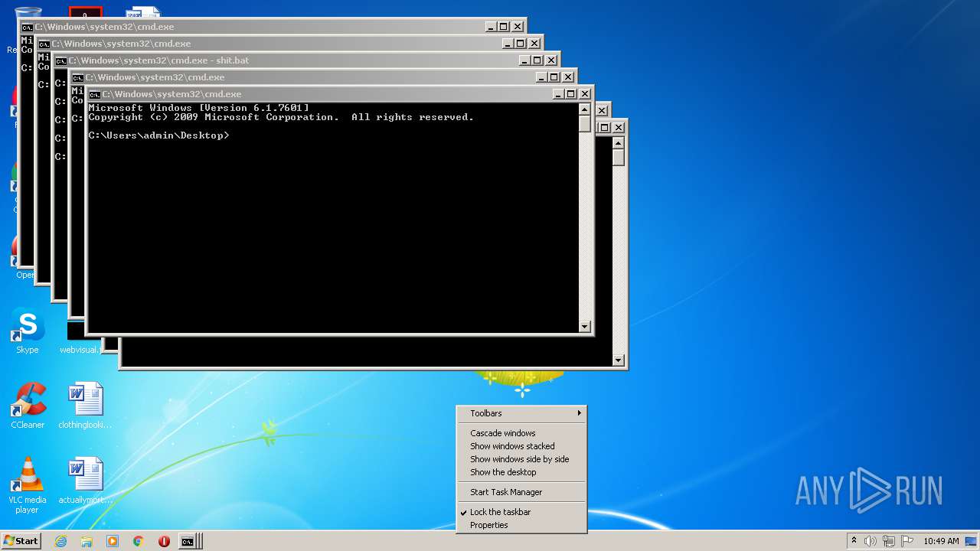This screenshot has height=551, width=980.
Task: Open the Start menu
Action: [21, 541]
